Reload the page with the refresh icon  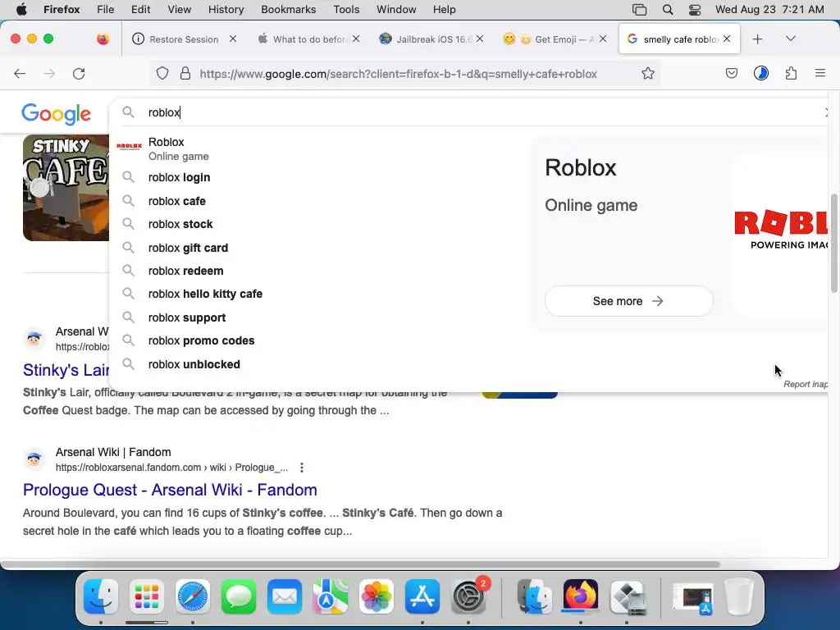coord(79,74)
